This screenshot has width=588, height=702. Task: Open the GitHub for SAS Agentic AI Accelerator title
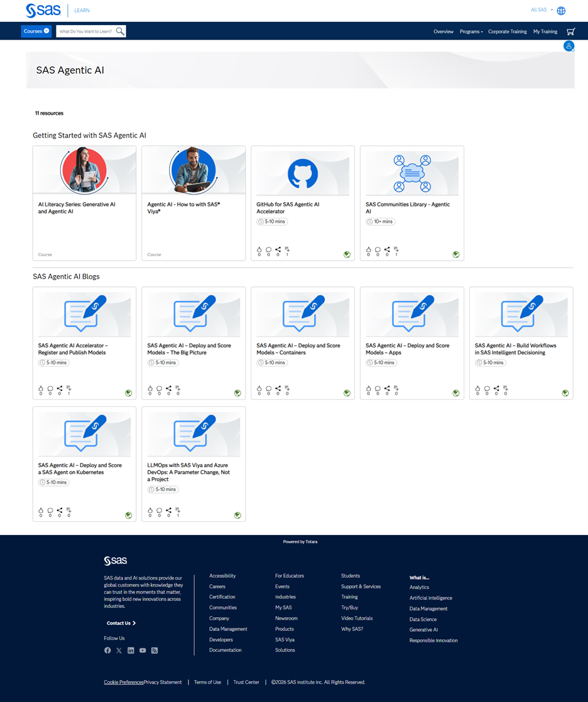pos(288,208)
